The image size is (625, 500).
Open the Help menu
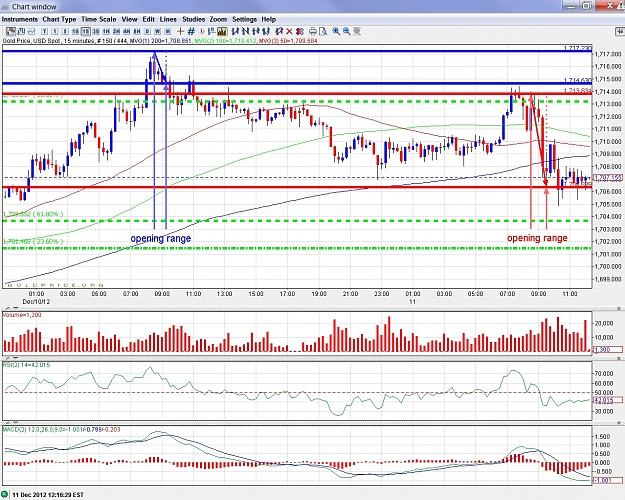[269, 19]
